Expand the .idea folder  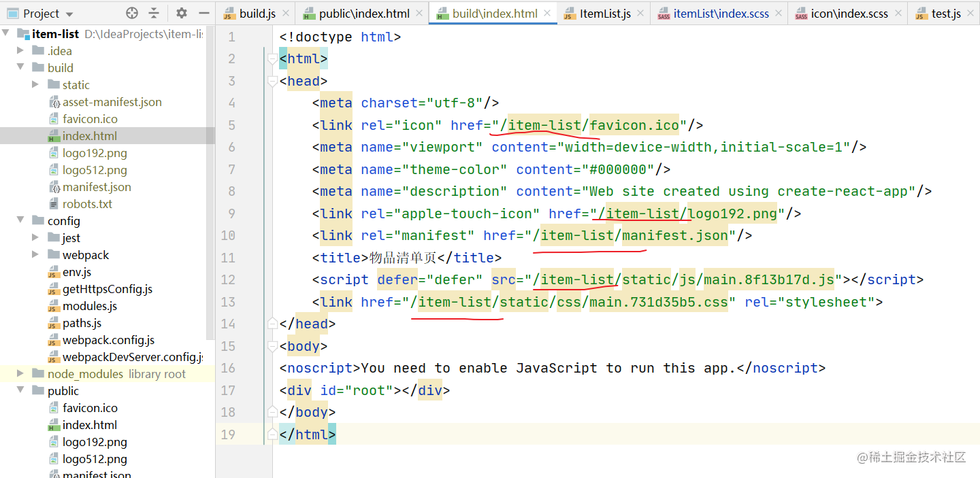20,50
